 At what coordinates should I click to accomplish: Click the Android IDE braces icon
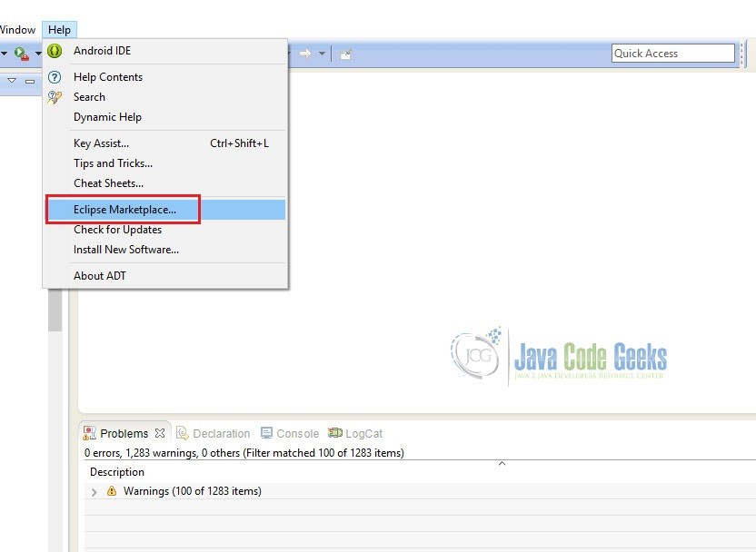55,51
